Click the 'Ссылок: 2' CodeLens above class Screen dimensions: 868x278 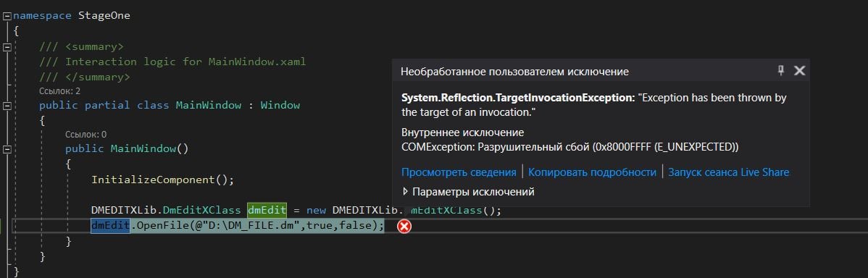(60, 90)
